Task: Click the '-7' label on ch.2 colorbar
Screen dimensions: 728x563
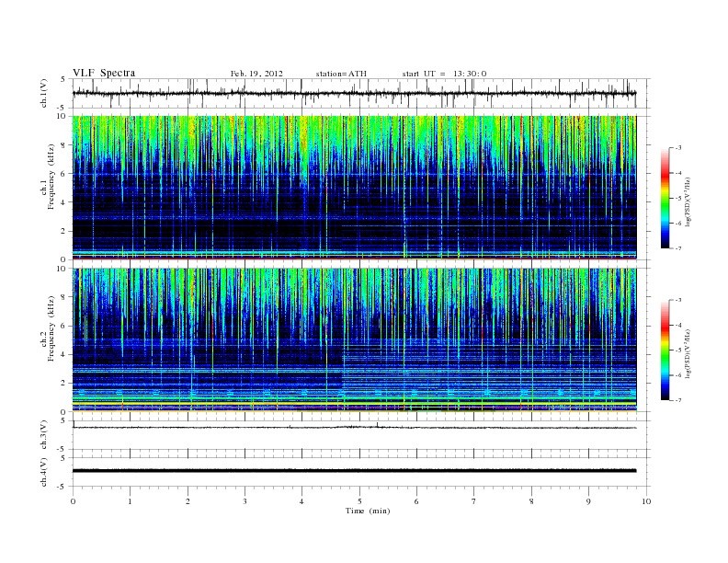Action: tap(677, 400)
